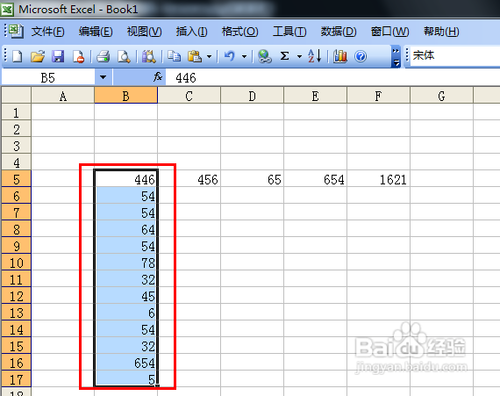Click the Select All corner button
Image resolution: width=500 pixels, height=396 pixels.
(x=16, y=95)
